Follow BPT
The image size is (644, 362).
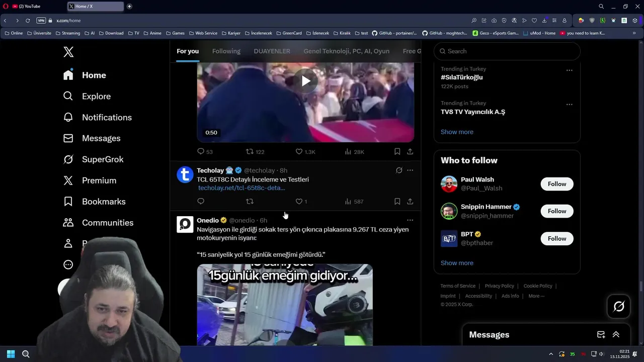tap(557, 239)
